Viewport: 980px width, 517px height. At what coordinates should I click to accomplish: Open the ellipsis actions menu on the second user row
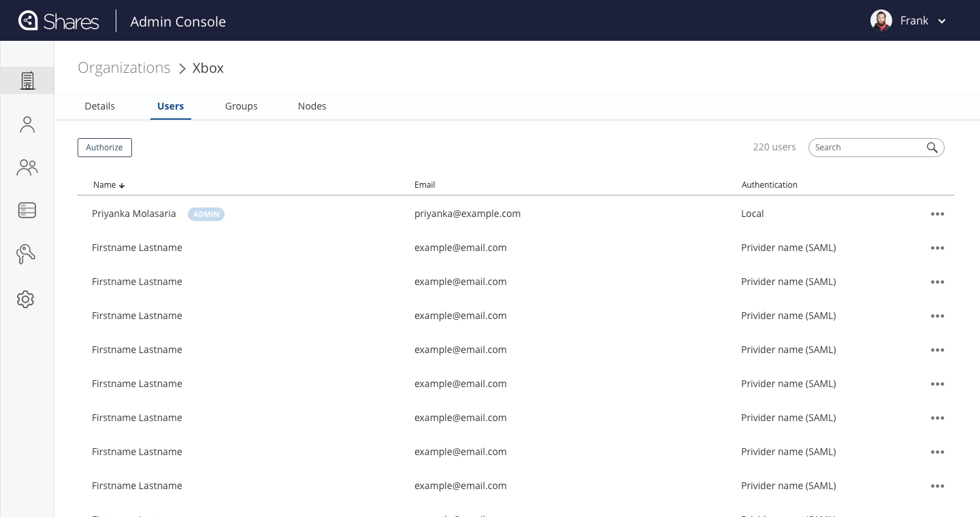pyautogui.click(x=937, y=248)
